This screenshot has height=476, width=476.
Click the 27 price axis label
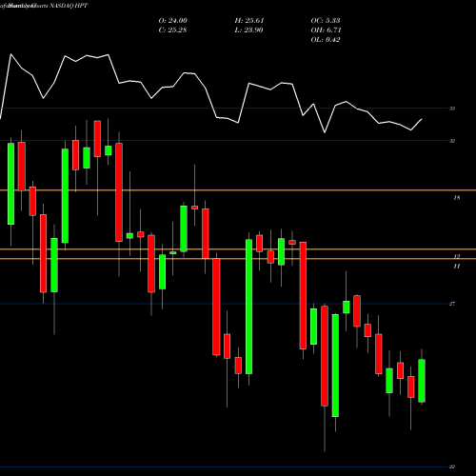coord(452,304)
